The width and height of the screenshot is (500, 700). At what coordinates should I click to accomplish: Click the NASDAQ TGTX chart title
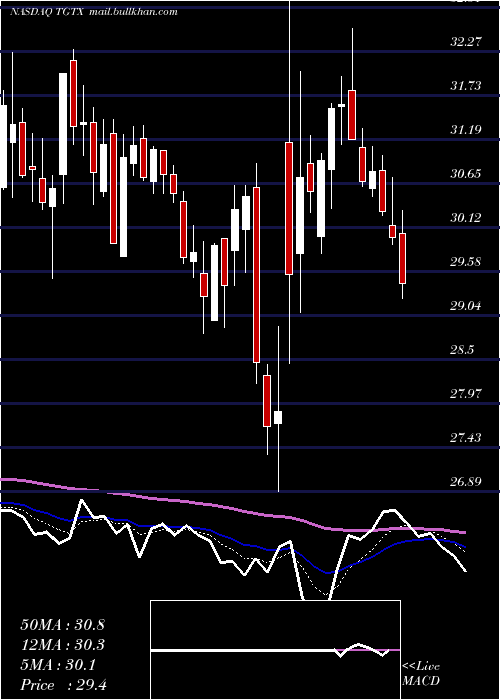click(x=47, y=12)
